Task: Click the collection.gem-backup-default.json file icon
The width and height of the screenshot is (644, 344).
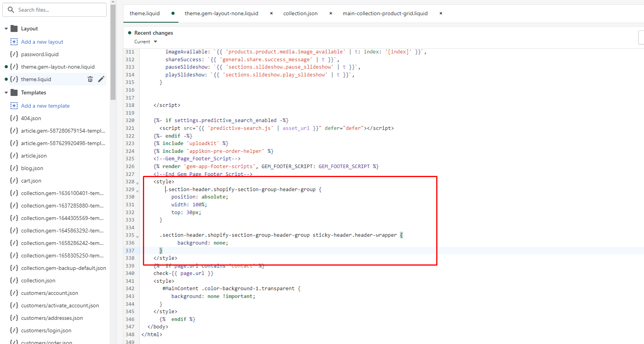Action: 14,268
